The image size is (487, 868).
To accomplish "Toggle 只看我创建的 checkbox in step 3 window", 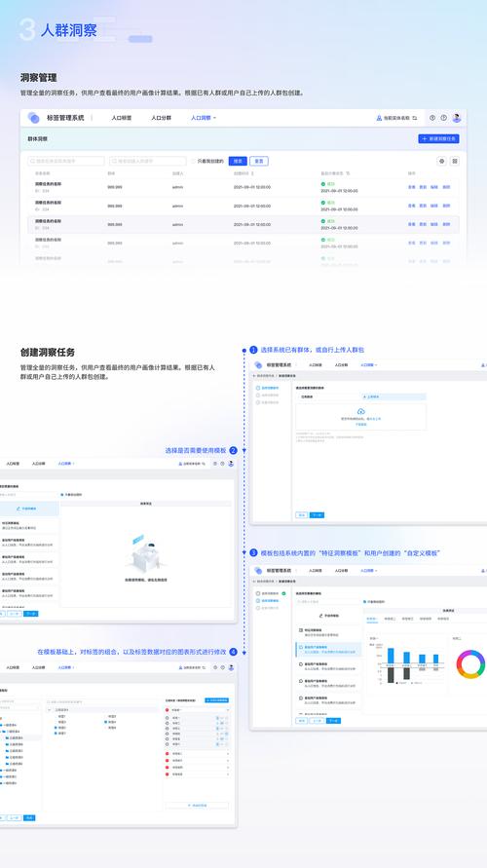I will (x=364, y=602).
